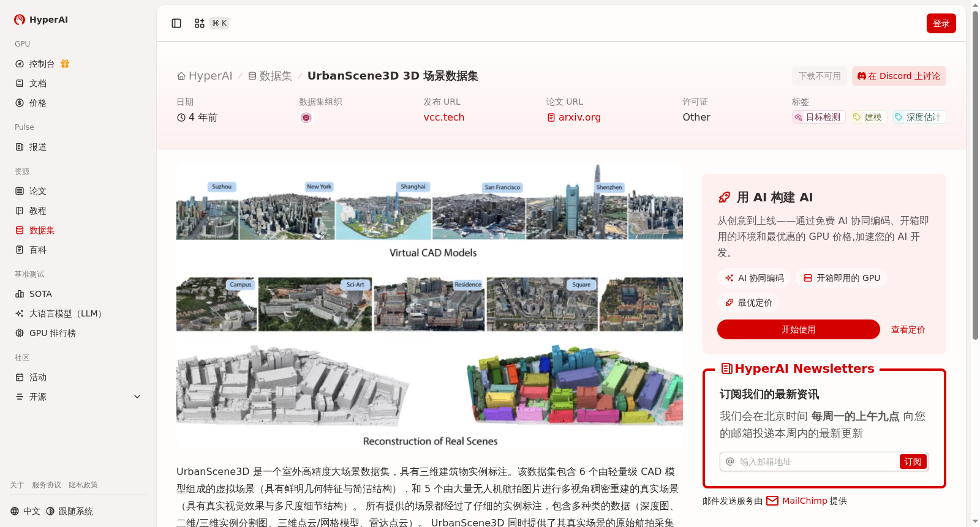Open the vcc.tech release URL
Image resolution: width=980 pixels, height=527 pixels.
pos(444,118)
